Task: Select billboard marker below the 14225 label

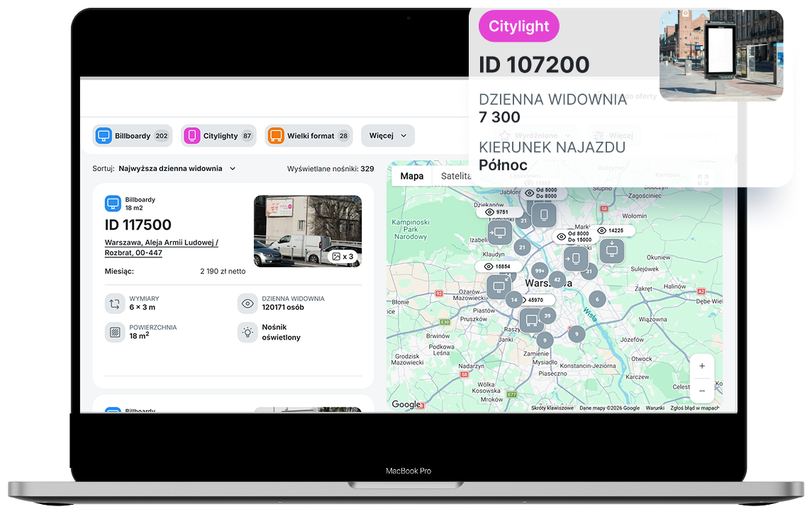Action: pos(611,251)
